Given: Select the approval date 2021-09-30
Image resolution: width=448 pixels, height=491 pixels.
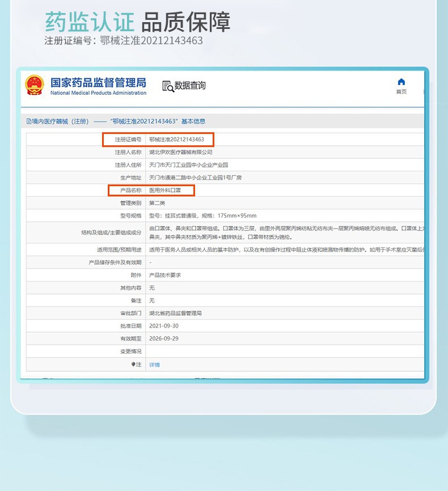Looking at the screenshot, I should click(164, 326).
